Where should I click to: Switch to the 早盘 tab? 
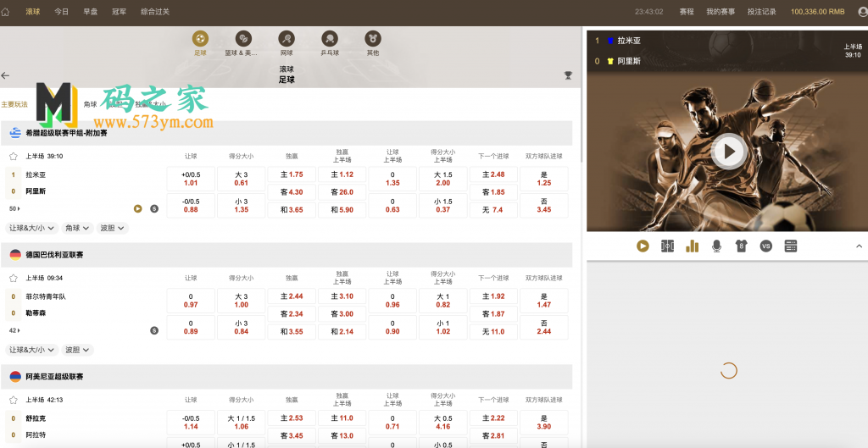[90, 12]
